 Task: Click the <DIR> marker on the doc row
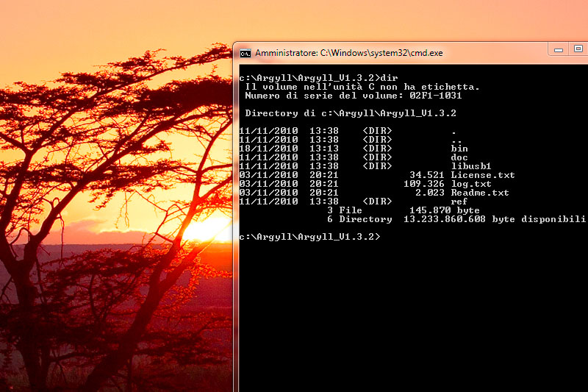point(377,157)
